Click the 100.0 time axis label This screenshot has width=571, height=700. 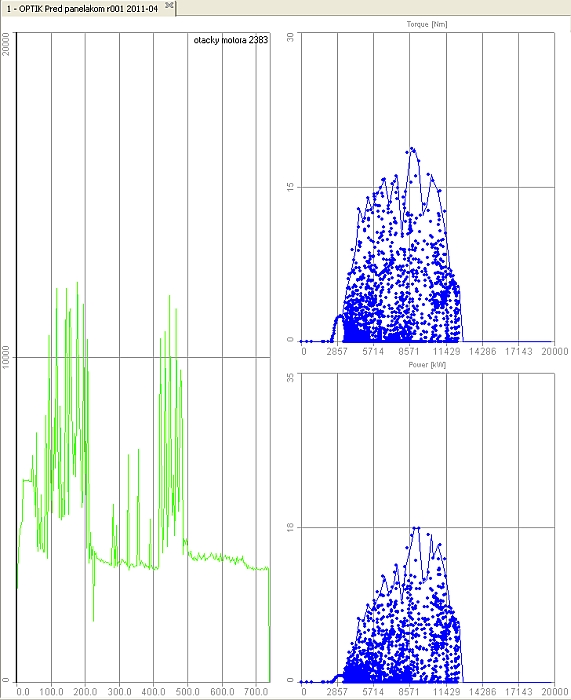51,692
